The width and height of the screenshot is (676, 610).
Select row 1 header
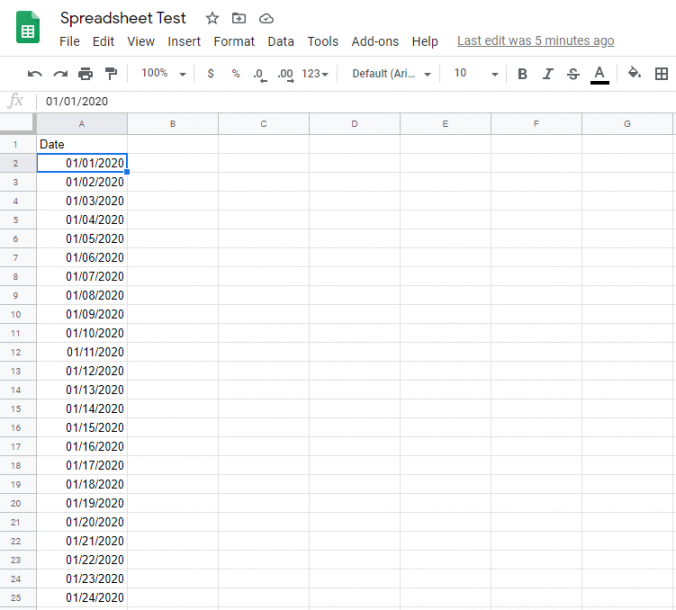pos(16,144)
